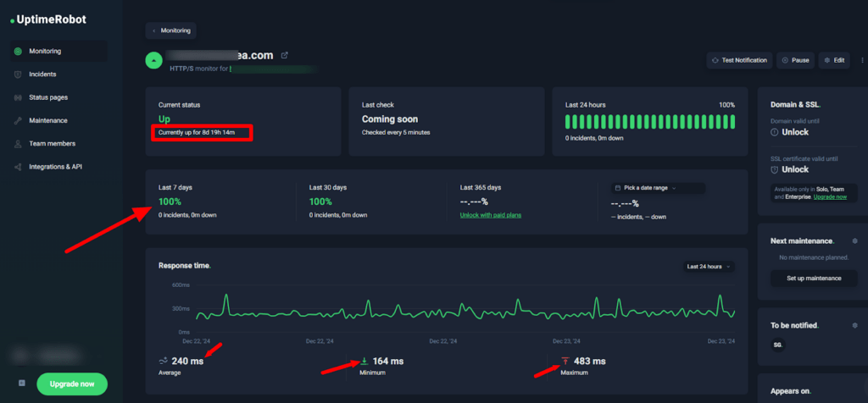Viewport: 868px width, 403px height.
Task: Open the Next maintenance gear settings icon
Action: pos(854,241)
